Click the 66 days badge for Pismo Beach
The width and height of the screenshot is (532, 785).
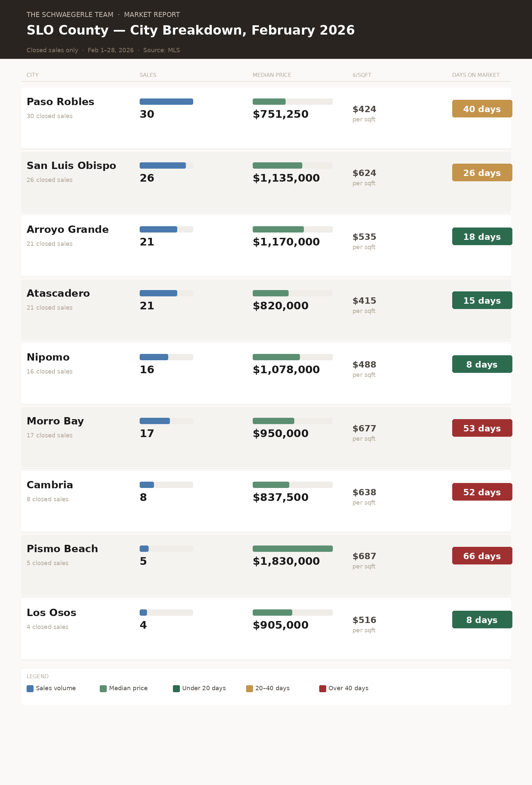[x=482, y=555]
